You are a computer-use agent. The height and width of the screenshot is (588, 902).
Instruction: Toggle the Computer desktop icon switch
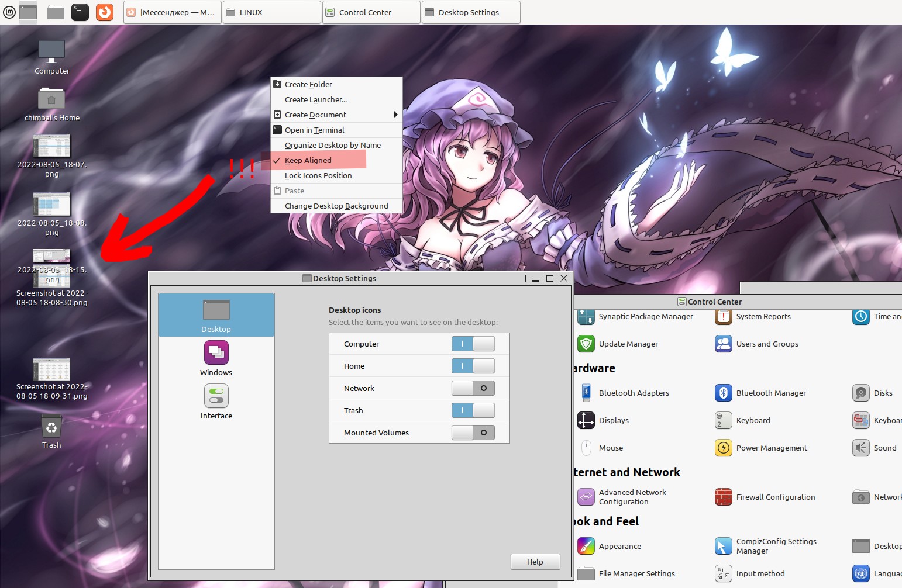point(473,344)
